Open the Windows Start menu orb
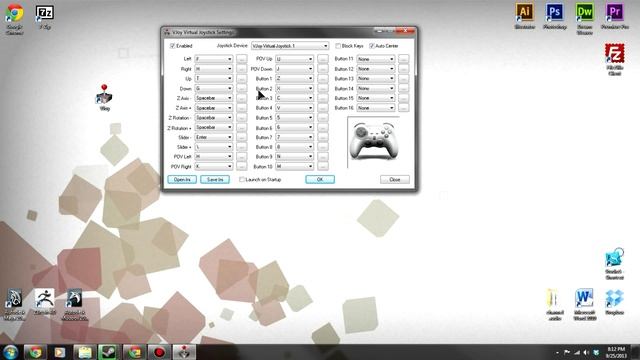 tap(11, 352)
